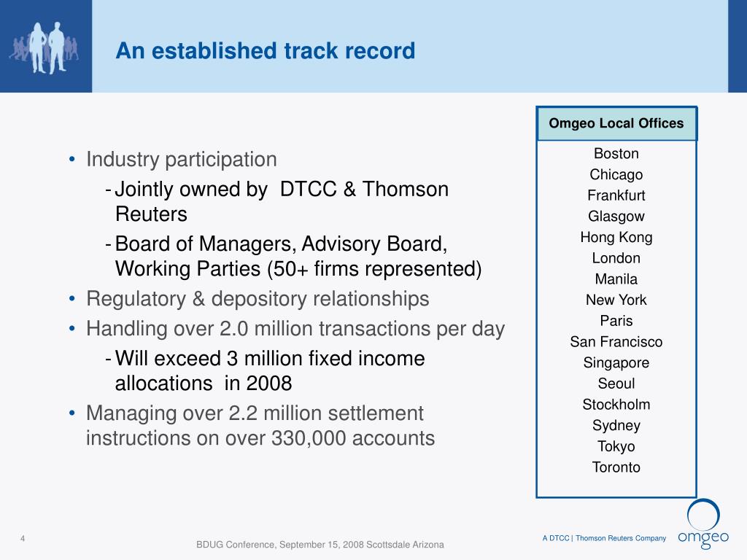Select 'Toronto' in the offices list
747x560 pixels.
[x=616, y=467]
